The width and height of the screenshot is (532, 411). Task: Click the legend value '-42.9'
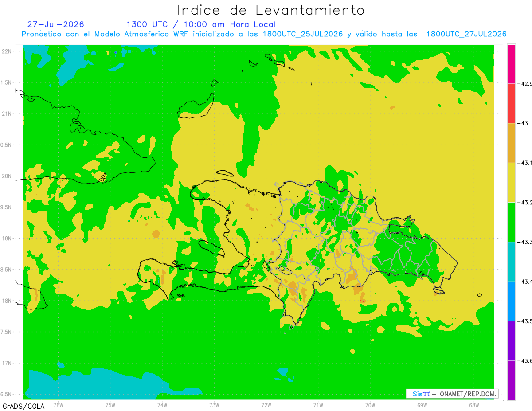tap(525, 83)
